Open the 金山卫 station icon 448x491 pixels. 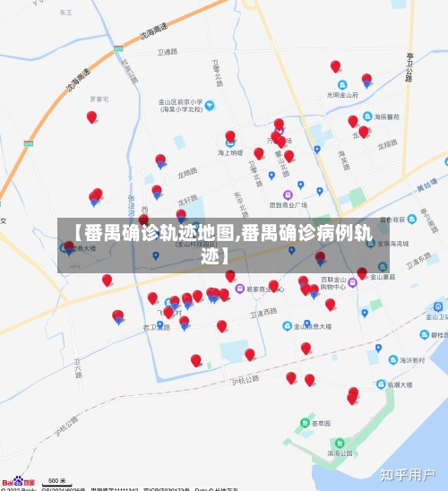click(x=438, y=306)
